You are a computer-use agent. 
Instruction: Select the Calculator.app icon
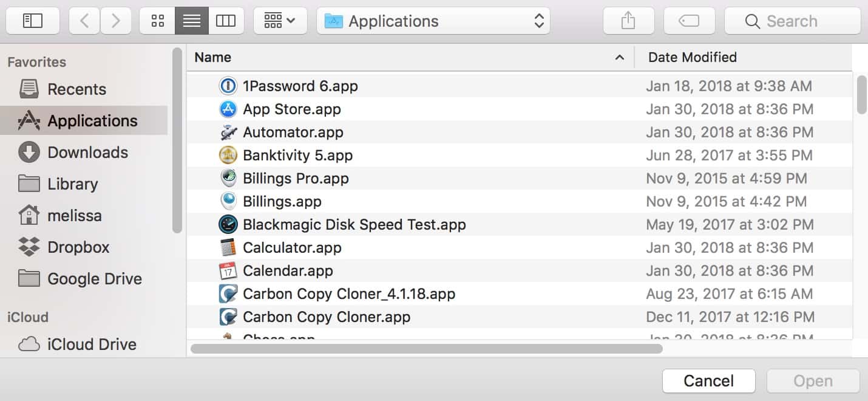pos(228,248)
